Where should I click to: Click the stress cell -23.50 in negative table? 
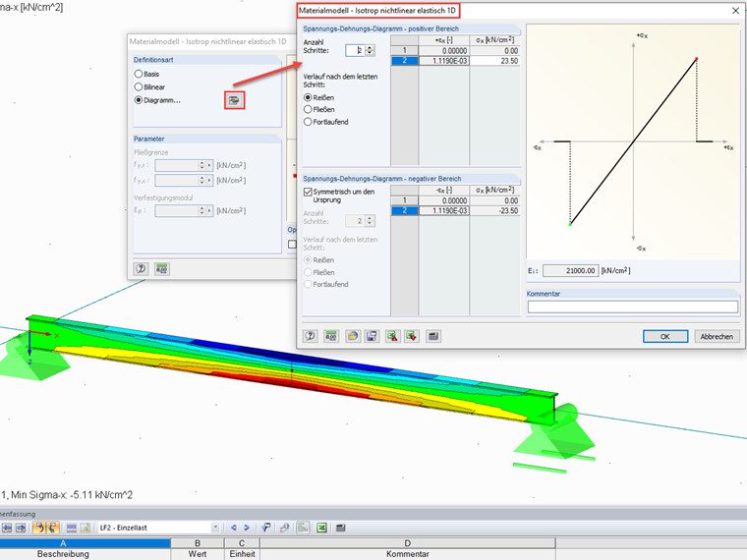pyautogui.click(x=494, y=211)
